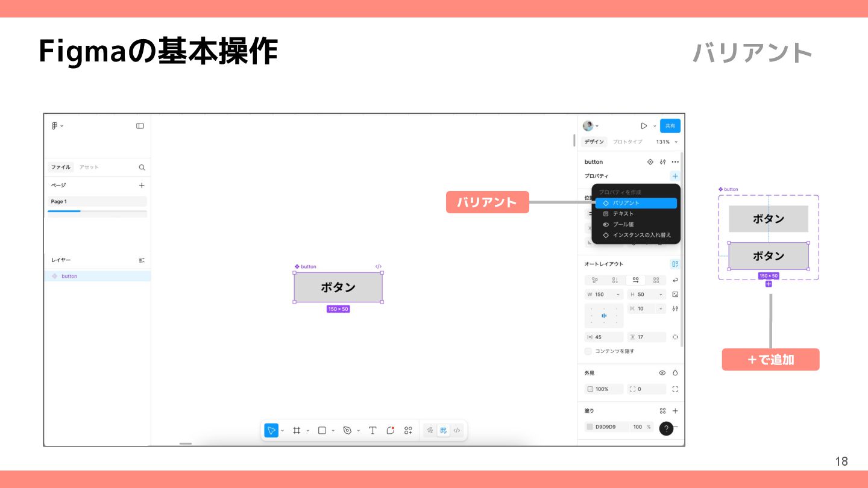Toggle the Clip content checkbox

[588, 351]
